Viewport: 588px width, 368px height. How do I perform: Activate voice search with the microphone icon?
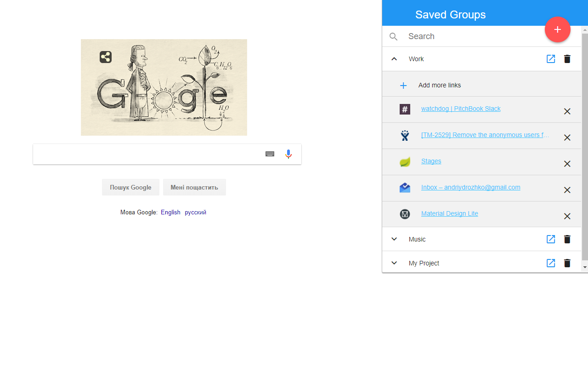tap(288, 154)
